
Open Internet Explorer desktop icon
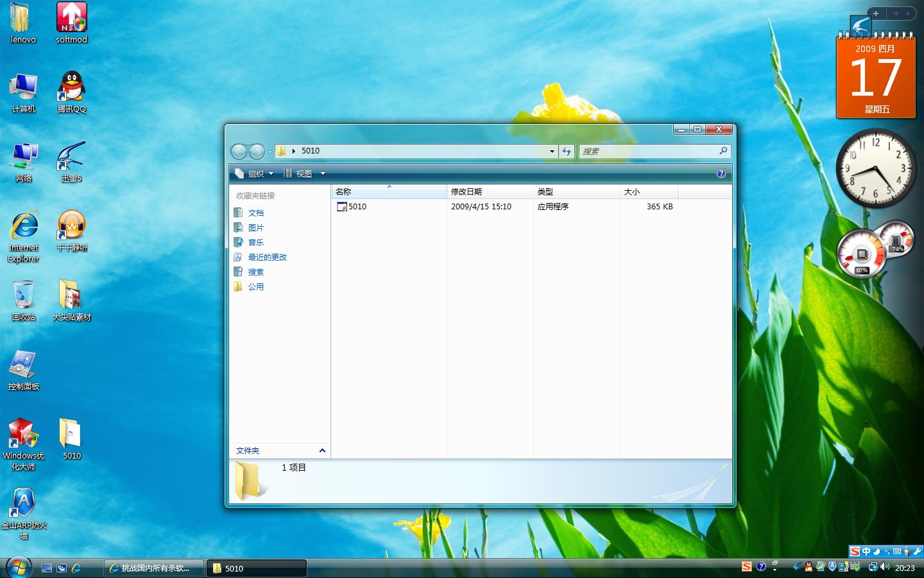click(24, 236)
